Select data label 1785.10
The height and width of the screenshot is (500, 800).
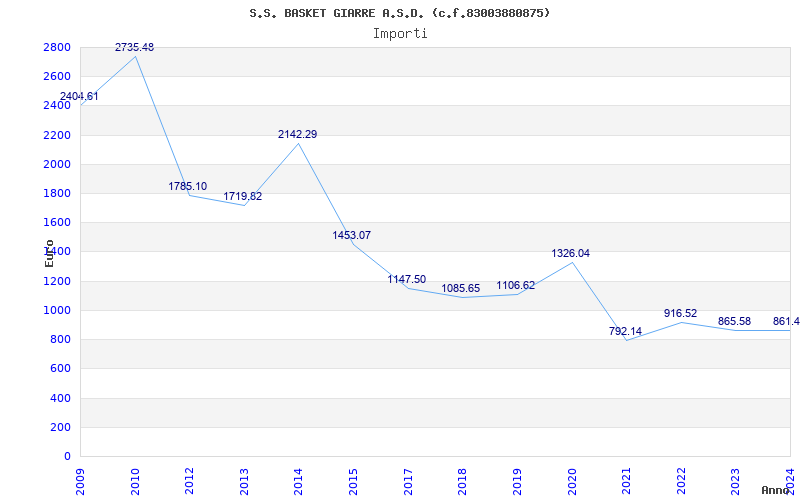click(x=188, y=186)
